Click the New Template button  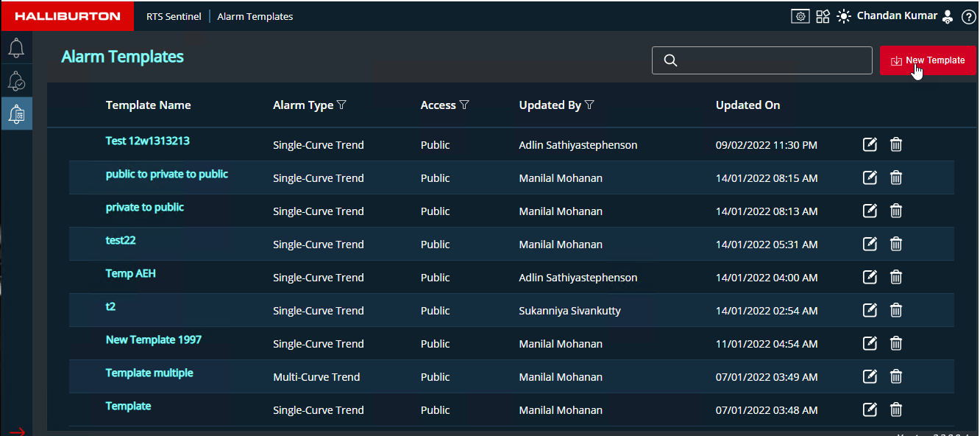pyautogui.click(x=928, y=60)
